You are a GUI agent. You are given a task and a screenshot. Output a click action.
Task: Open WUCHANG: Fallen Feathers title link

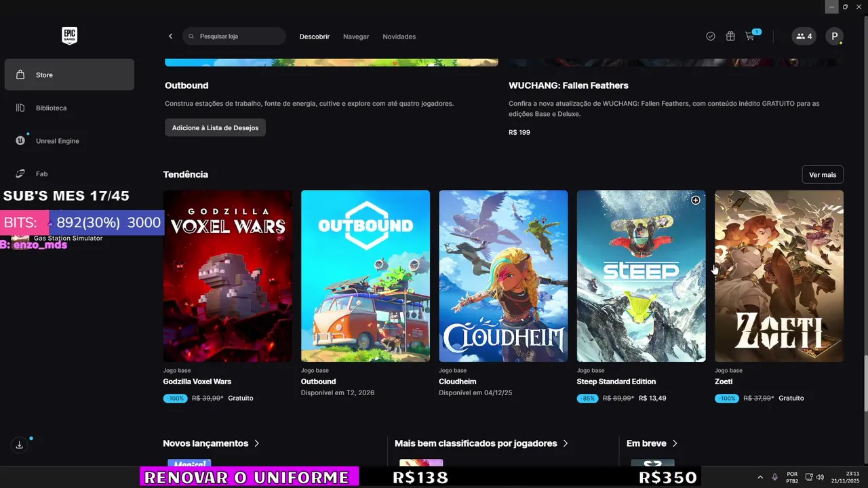[x=568, y=85]
